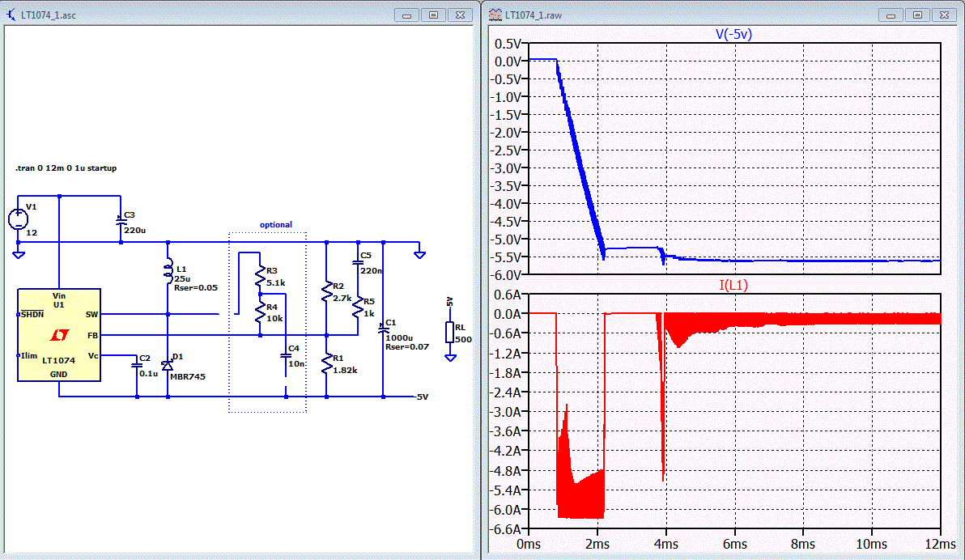
Task: Click the R1 1.82k resistor symbol
Action: tap(327, 363)
